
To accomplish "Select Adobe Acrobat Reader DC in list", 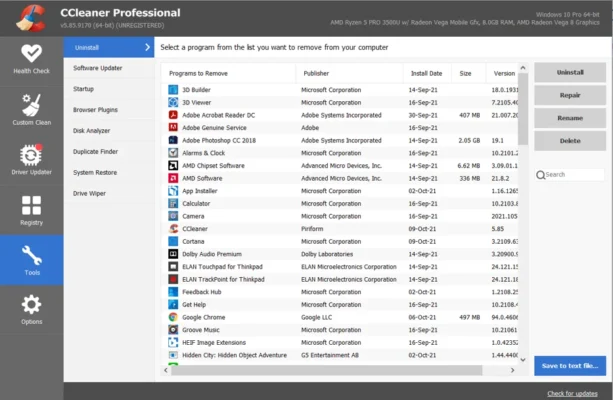I will [218, 115].
